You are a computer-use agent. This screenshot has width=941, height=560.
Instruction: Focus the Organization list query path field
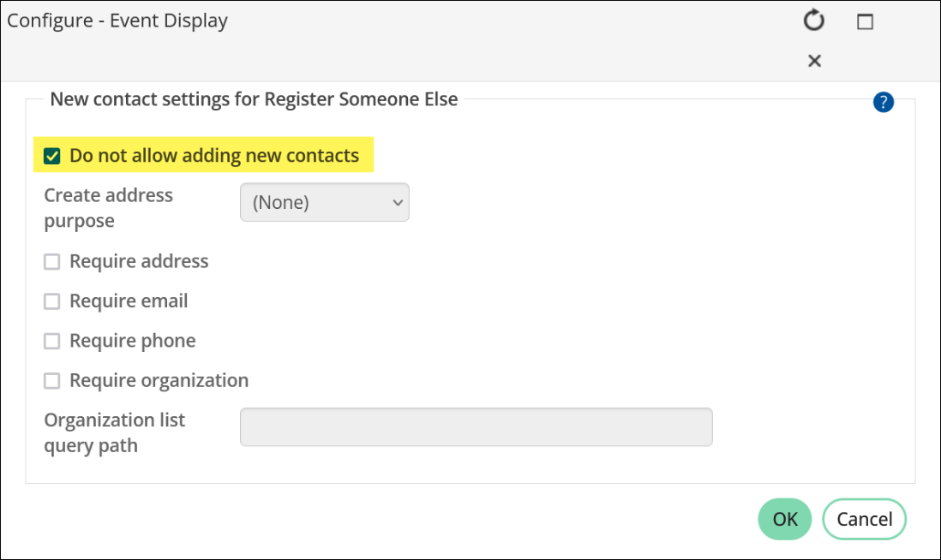tap(476, 427)
